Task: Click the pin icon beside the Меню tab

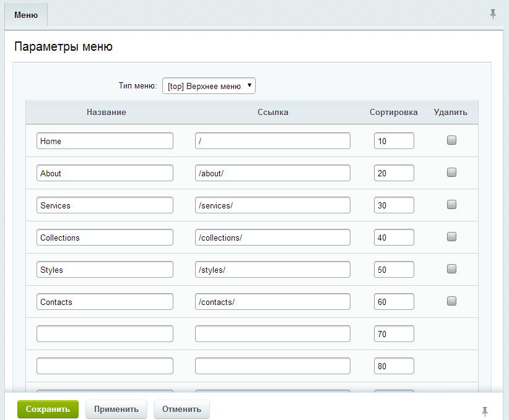Action: [493, 14]
